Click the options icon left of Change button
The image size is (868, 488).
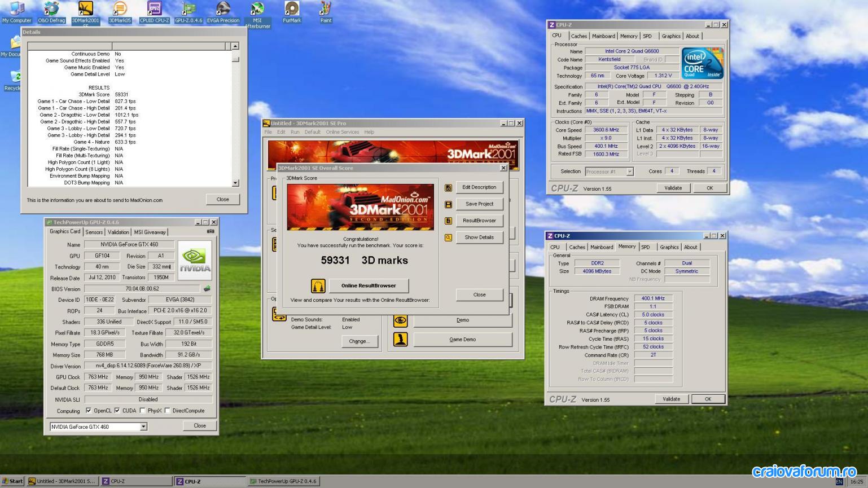pos(279,314)
